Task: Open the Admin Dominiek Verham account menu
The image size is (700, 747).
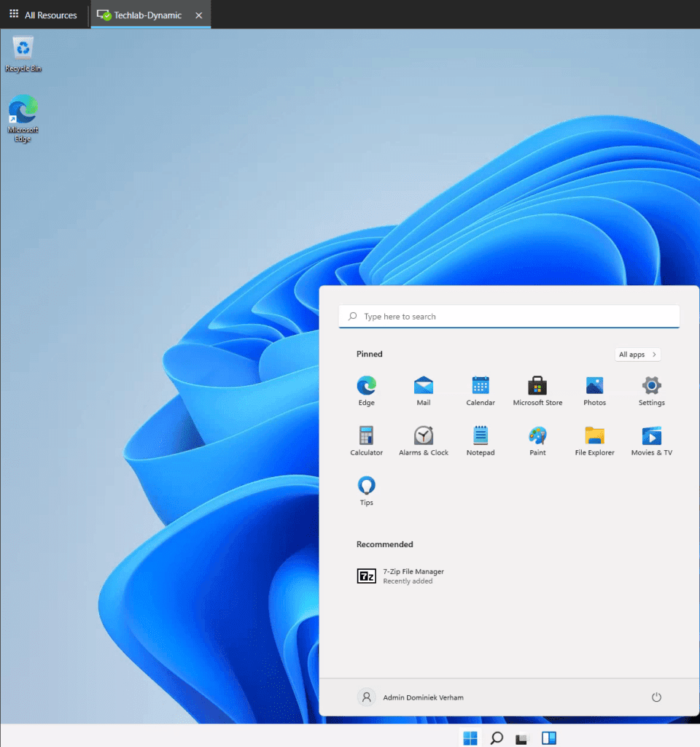Action: [411, 697]
